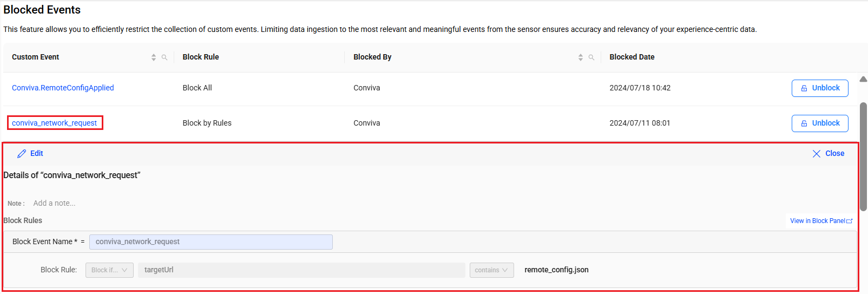This screenshot has width=868, height=294.
Task: Click the targetUrl rule field
Action: click(301, 270)
